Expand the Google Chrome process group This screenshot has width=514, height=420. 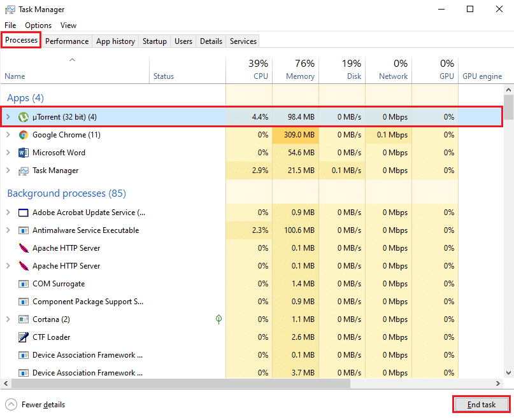click(x=8, y=135)
